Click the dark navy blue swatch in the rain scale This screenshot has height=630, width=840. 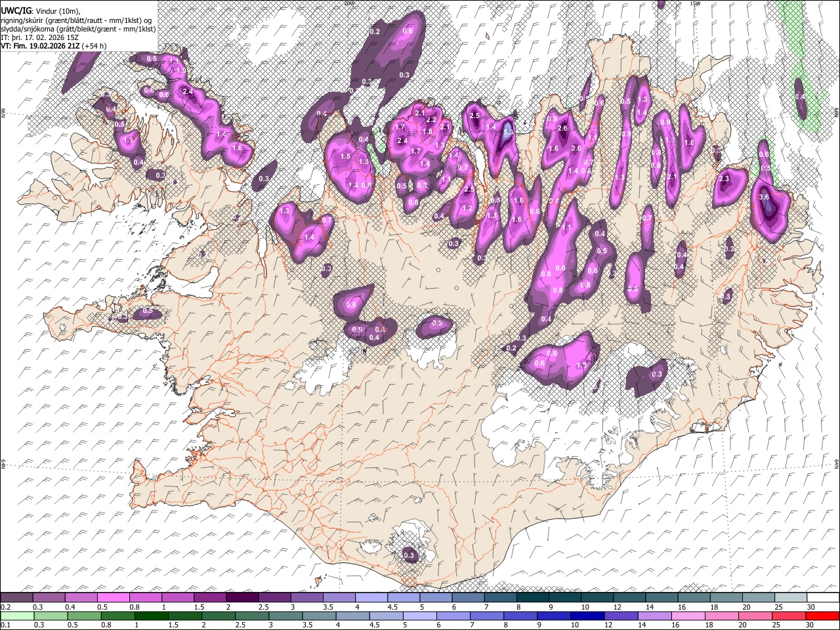coord(586,616)
